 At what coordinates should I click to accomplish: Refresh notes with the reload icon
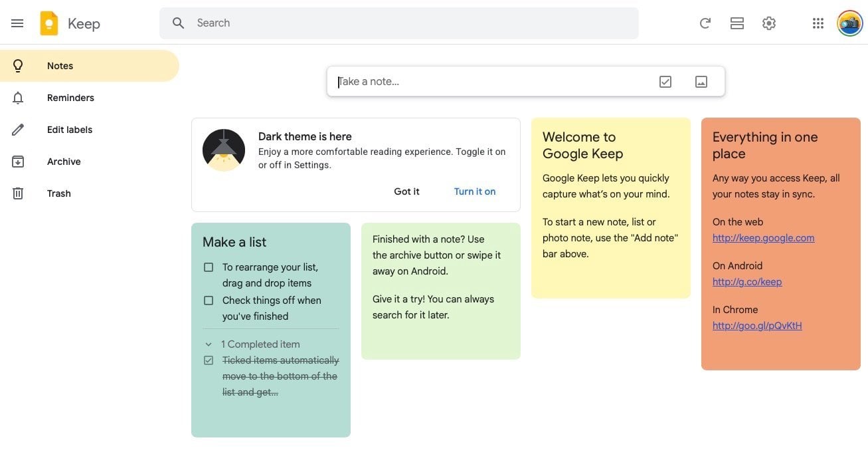coord(705,23)
